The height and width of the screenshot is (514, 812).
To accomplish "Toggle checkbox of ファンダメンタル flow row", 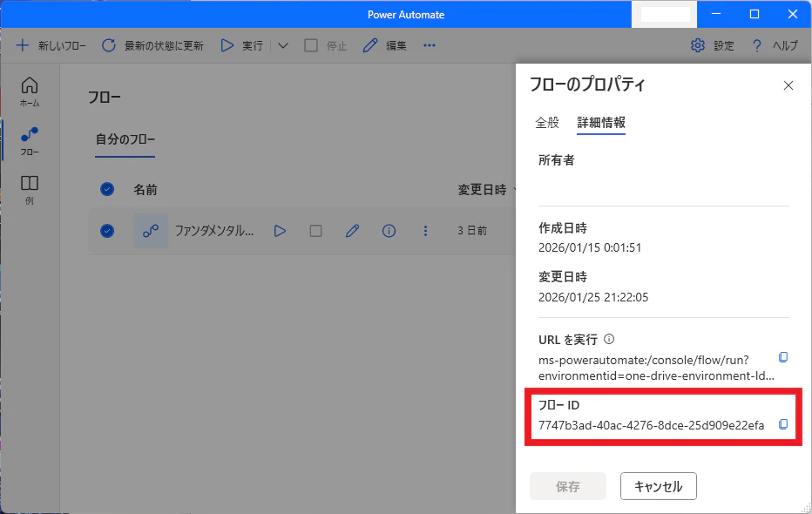I will (107, 231).
